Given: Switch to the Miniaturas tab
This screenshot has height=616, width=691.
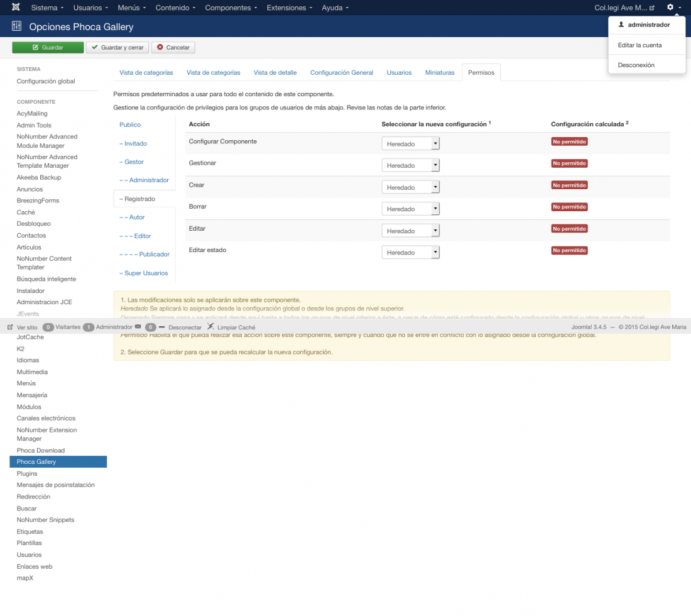Looking at the screenshot, I should point(439,73).
